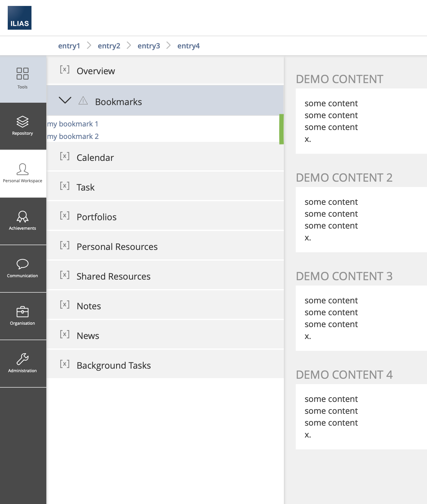Open the Achievements ribbon icon

(23, 216)
